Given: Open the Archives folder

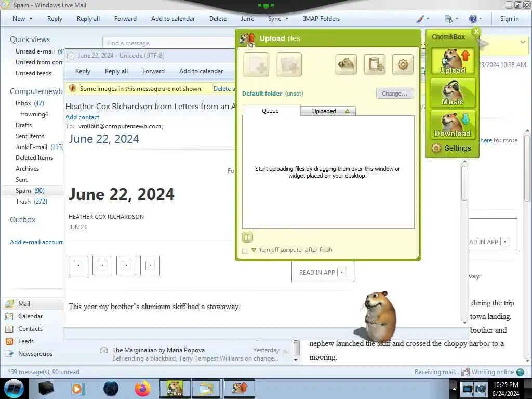Looking at the screenshot, I should click(27, 169).
